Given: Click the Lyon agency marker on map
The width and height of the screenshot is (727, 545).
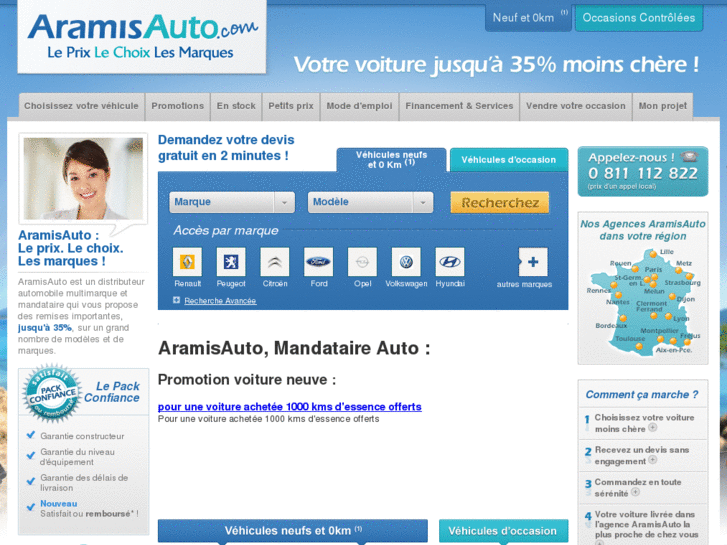Looking at the screenshot, I should pos(668,316).
